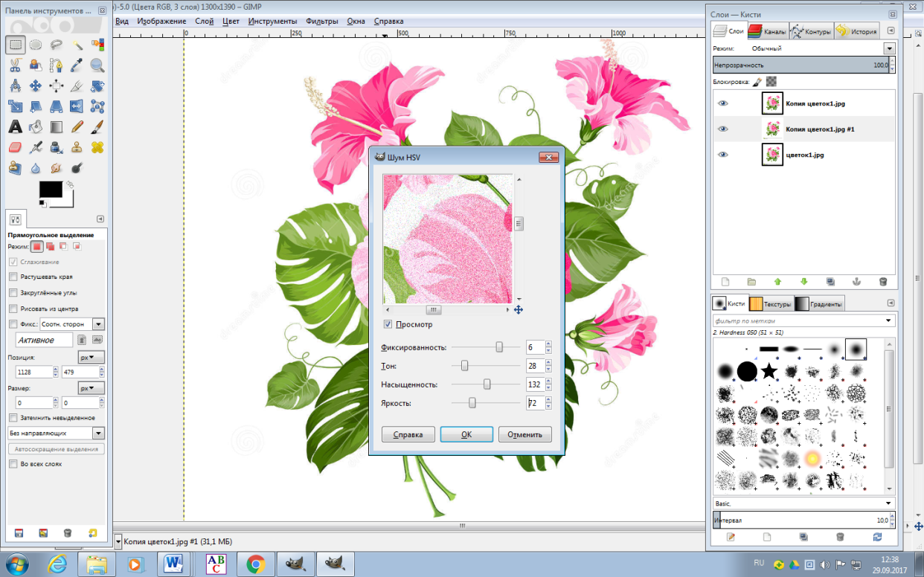924x577 pixels.
Task: Confirm HSV noise with OK button
Action: [x=466, y=434]
